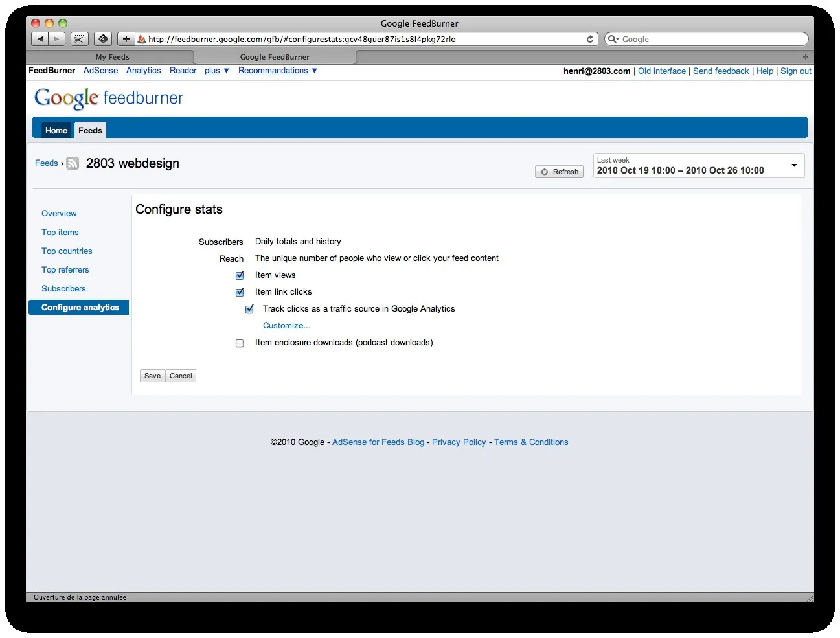Image resolution: width=840 pixels, height=638 pixels.
Task: Click the mail-envelope toolbar button
Action: [80, 39]
